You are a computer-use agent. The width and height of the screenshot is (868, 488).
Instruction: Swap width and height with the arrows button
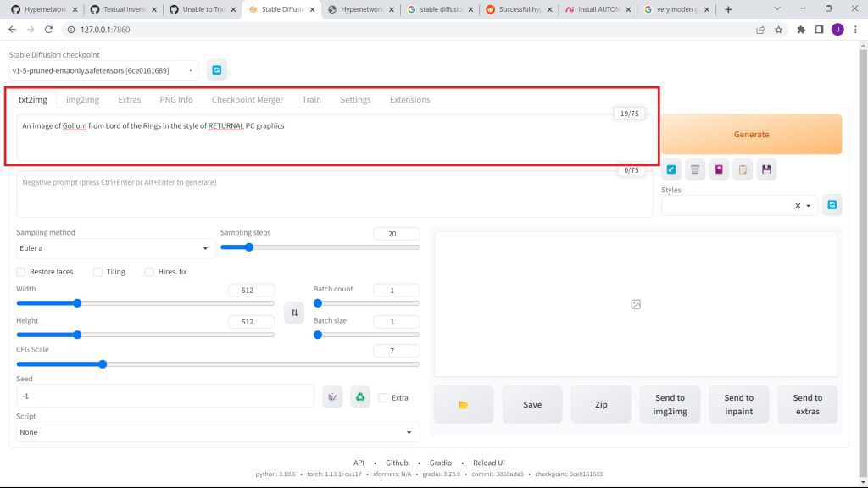tap(294, 313)
